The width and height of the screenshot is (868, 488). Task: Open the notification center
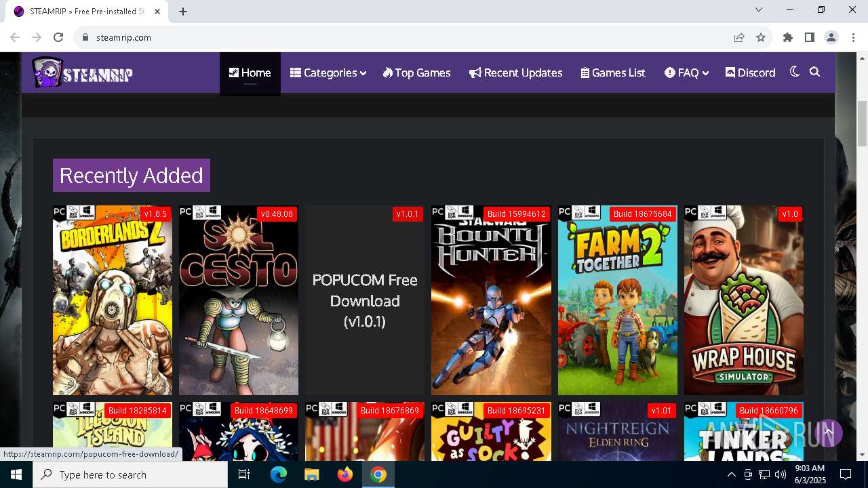[846, 474]
